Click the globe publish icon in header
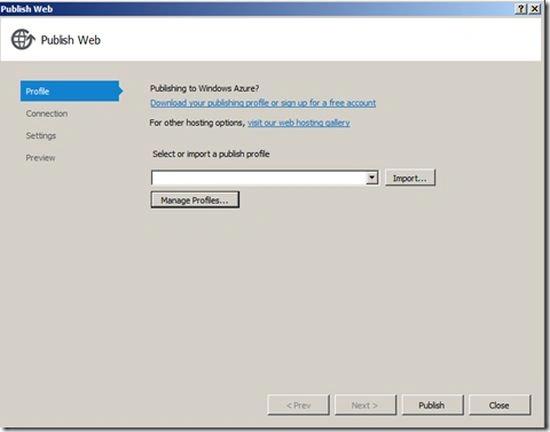 pyautogui.click(x=23, y=39)
